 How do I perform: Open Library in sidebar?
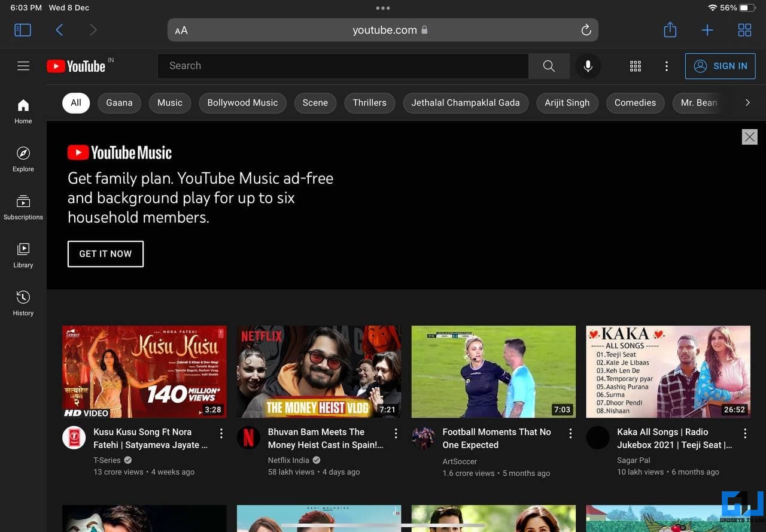(x=23, y=255)
